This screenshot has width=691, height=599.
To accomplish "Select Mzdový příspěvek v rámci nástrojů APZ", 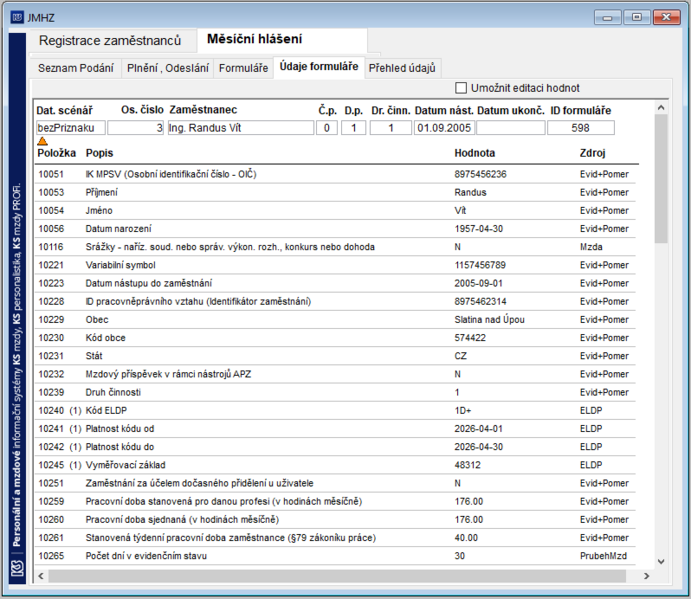I will 335,374.
